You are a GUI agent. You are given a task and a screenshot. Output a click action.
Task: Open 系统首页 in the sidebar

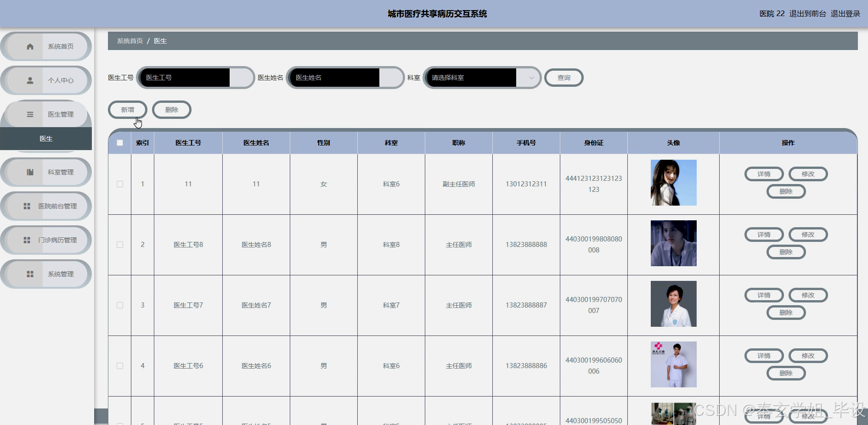(46, 46)
